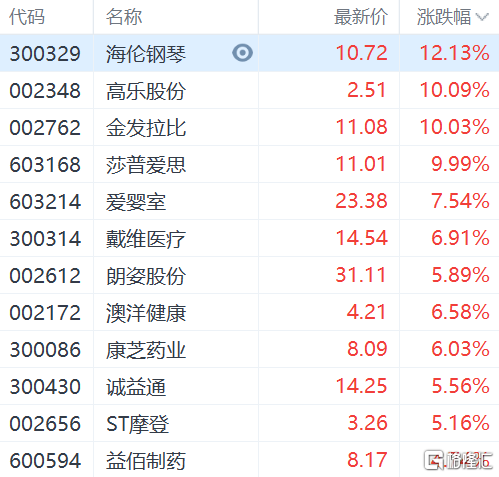This screenshot has width=499, height=477.
Task: Click the 康芝药业 price 8.09
Action: coord(367,349)
